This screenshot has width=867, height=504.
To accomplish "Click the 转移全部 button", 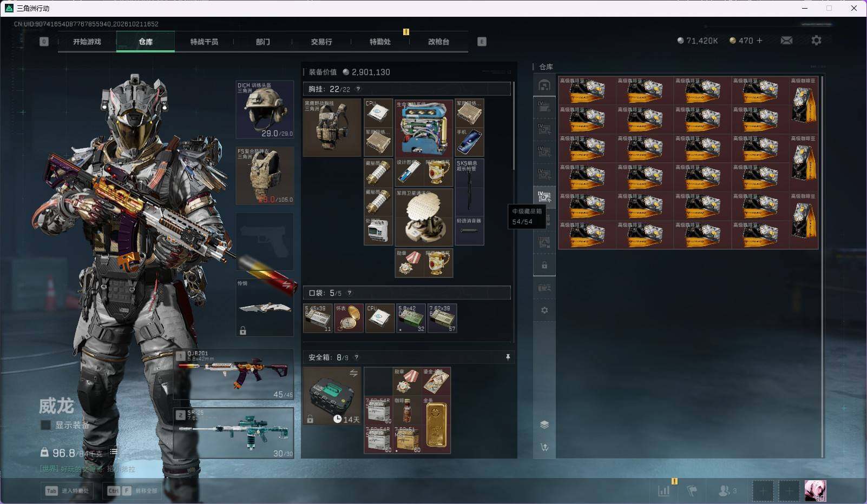I will [133, 490].
